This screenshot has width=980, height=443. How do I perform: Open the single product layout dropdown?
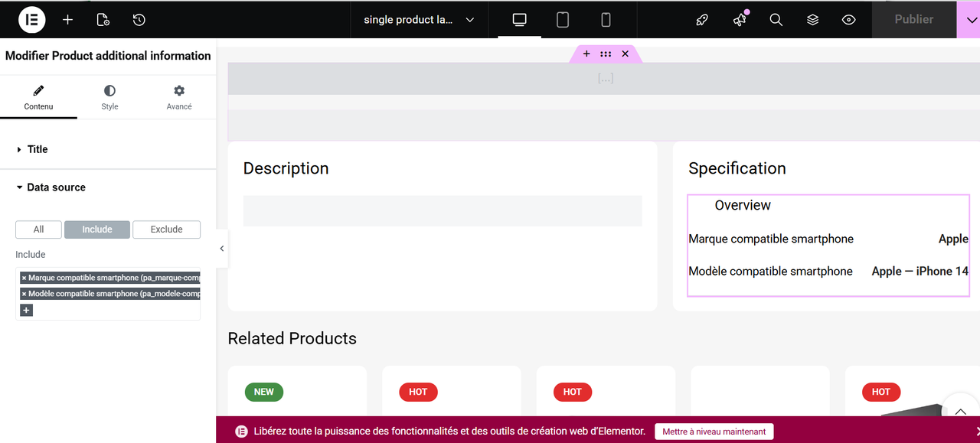[x=419, y=20]
